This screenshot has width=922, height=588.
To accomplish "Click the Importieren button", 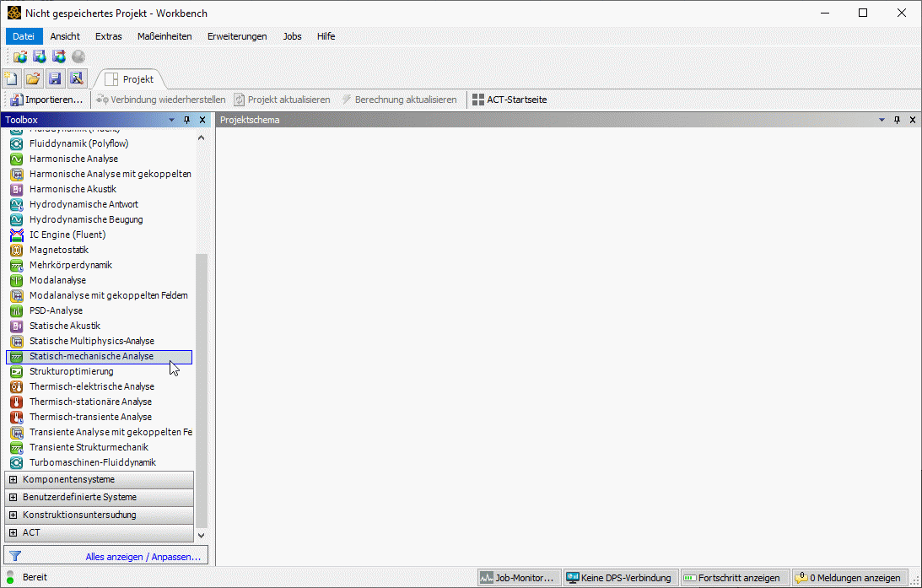I will 46,100.
